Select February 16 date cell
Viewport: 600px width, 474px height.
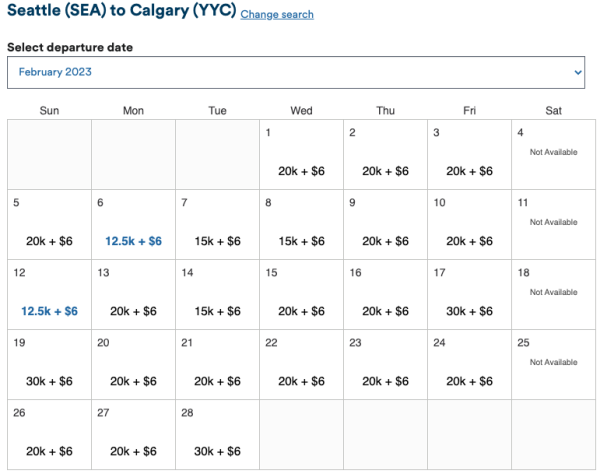click(385, 295)
